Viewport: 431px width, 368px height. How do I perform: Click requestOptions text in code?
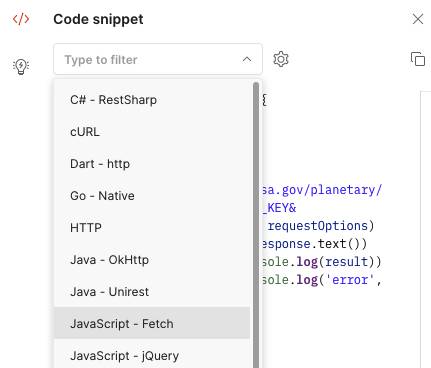coord(318,226)
